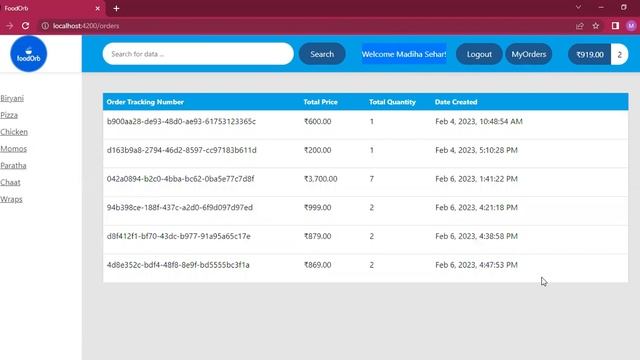This screenshot has height=360, width=640.
Task: Open the Momos category
Action: (13, 149)
